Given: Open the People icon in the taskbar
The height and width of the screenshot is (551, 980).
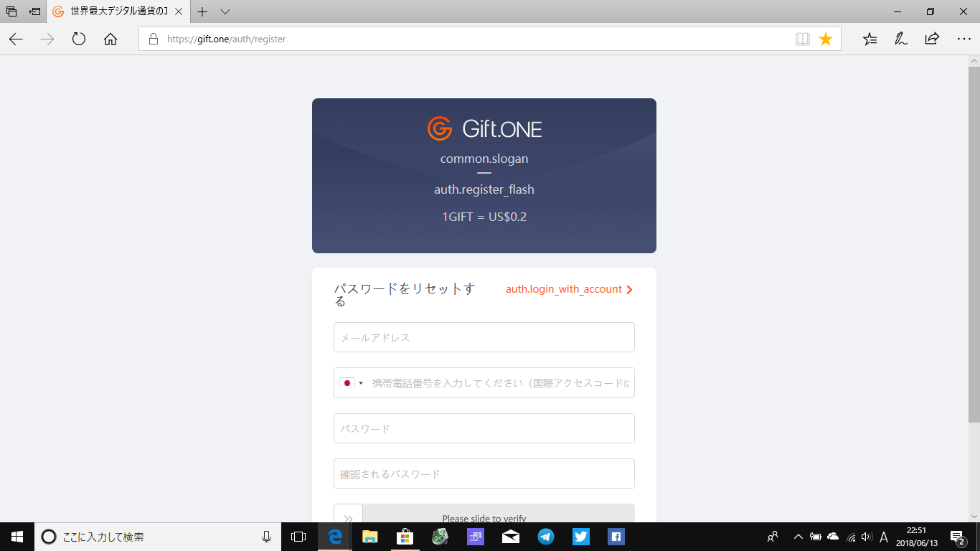Looking at the screenshot, I should [x=773, y=537].
